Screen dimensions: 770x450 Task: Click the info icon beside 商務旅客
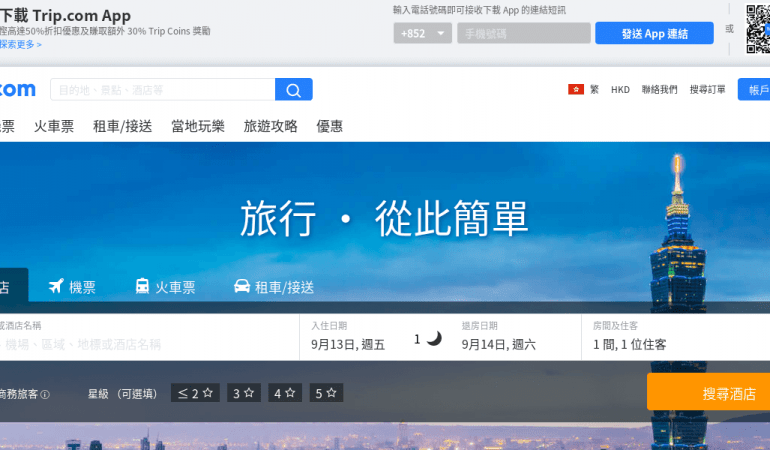point(45,394)
